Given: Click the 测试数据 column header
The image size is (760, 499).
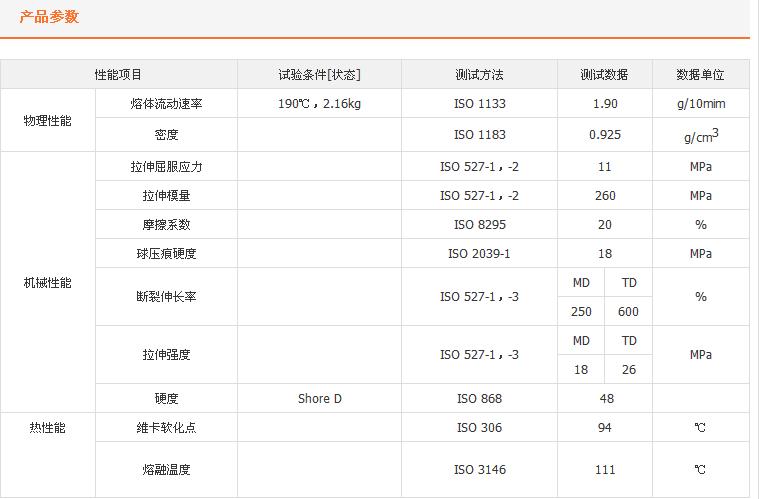Looking at the screenshot, I should coord(604,75).
